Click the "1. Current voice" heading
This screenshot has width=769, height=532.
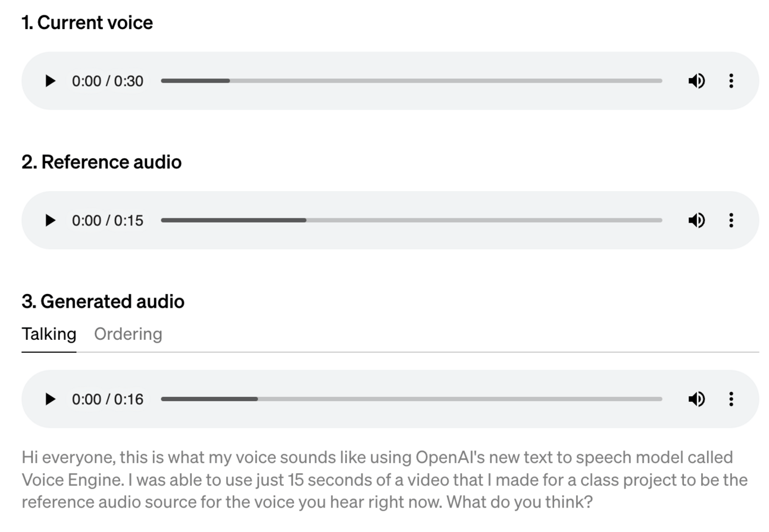pyautogui.click(x=87, y=23)
